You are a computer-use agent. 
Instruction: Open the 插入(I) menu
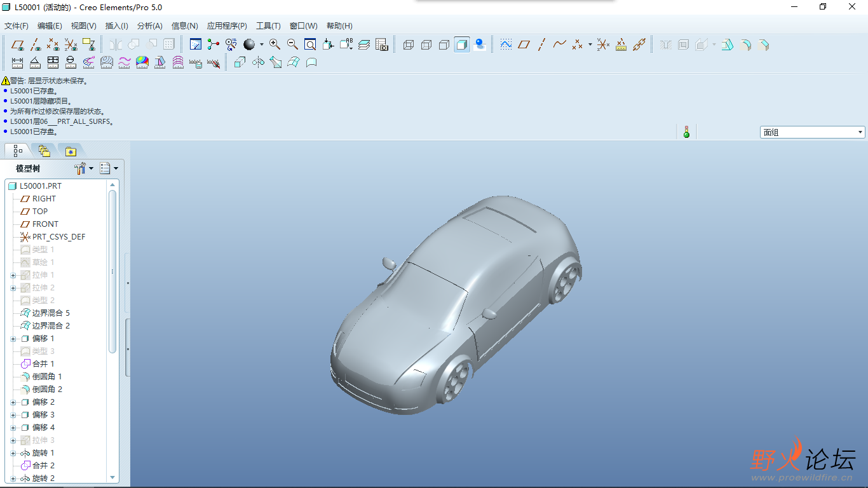point(116,26)
